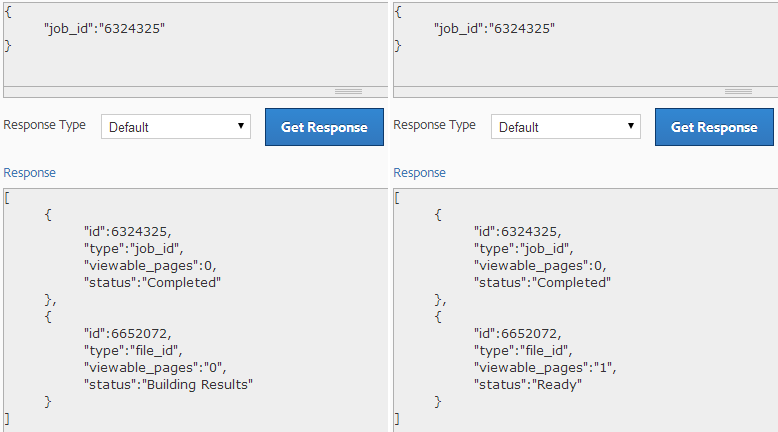778x432 pixels.
Task: Click the Response Type label in right panel
Action: point(435,126)
